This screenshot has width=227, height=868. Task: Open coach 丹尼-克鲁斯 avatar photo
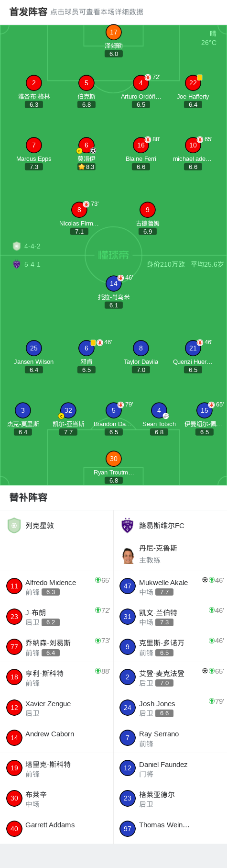(x=128, y=555)
